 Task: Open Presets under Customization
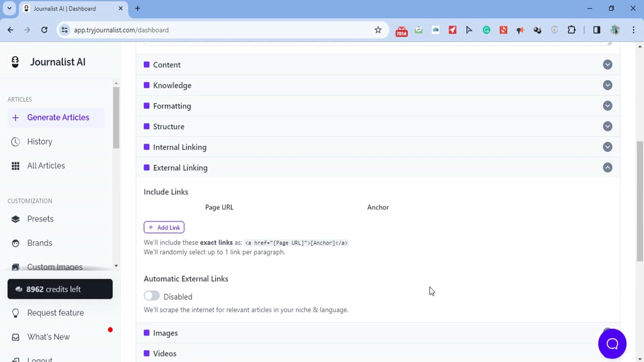click(40, 219)
